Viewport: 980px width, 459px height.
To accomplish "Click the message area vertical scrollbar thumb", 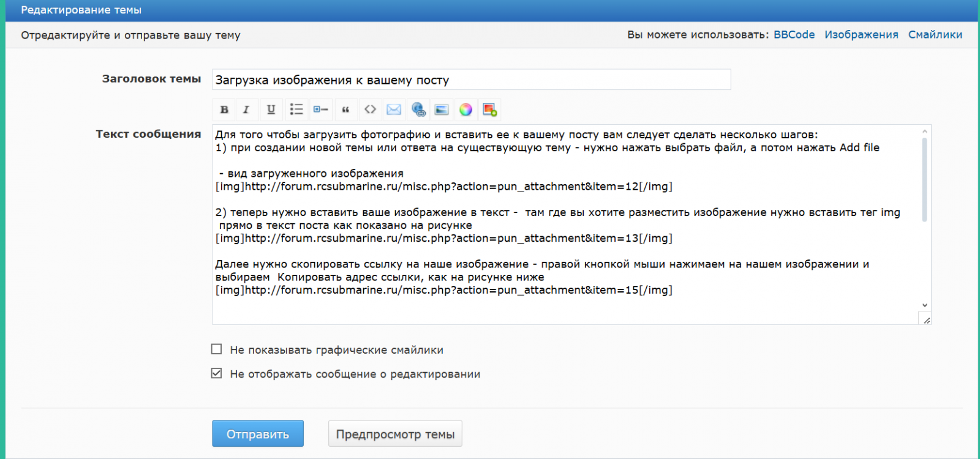I will coord(924,179).
